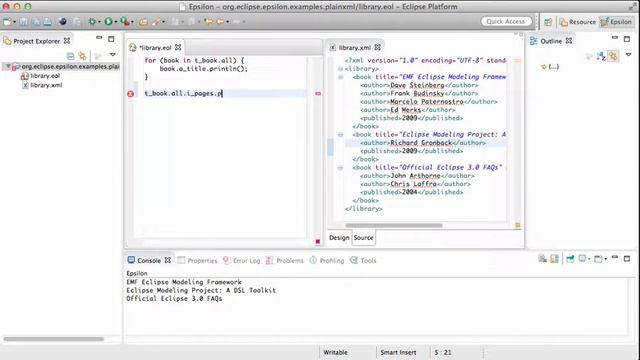Screen dimensions: 640x360
Task: Minimize the Project Explorer view
Action: (99, 38)
